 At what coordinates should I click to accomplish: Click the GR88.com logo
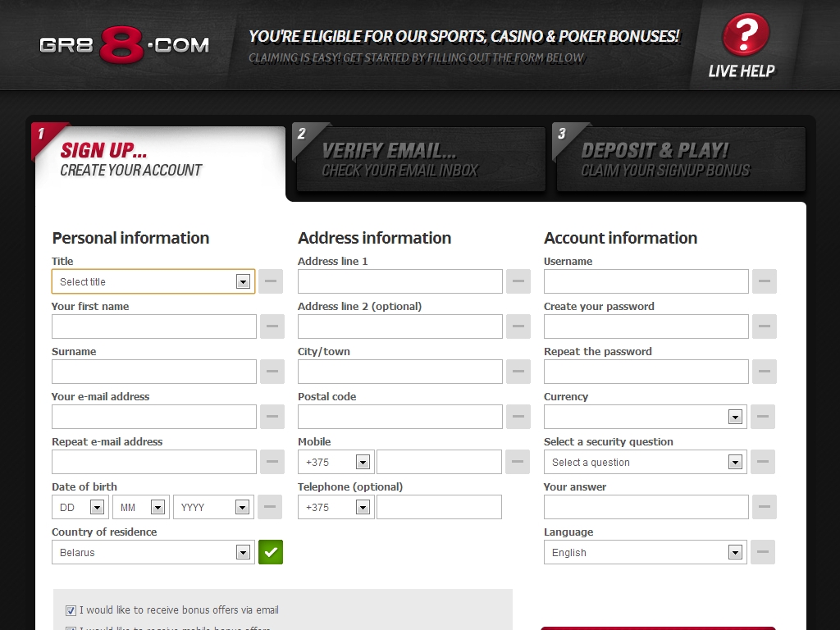[124, 45]
